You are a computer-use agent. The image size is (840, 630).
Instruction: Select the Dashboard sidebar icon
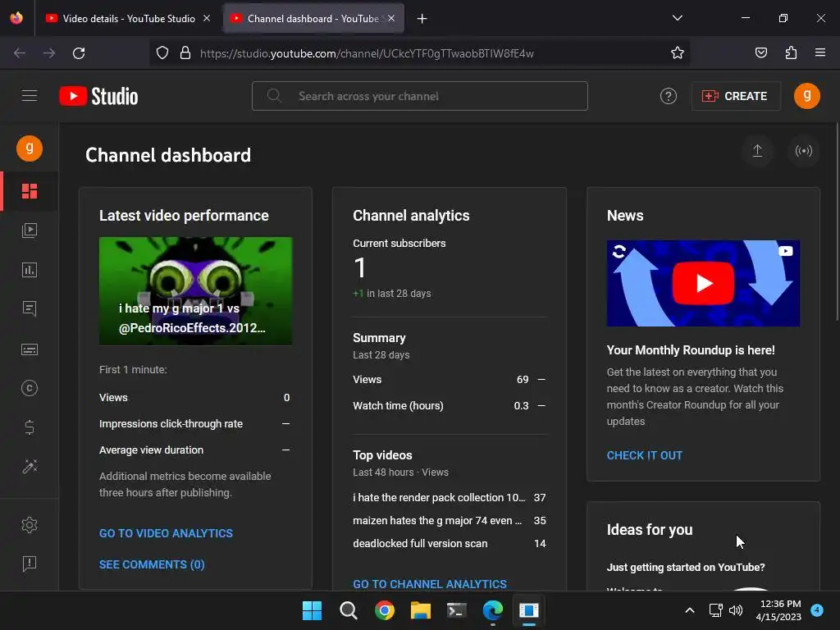tap(30, 191)
